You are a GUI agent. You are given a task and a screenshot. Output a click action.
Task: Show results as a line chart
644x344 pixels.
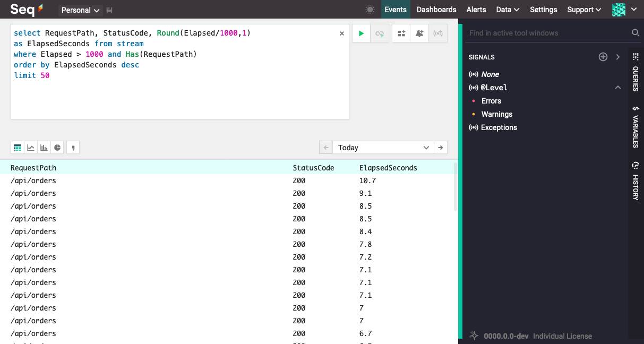click(31, 148)
